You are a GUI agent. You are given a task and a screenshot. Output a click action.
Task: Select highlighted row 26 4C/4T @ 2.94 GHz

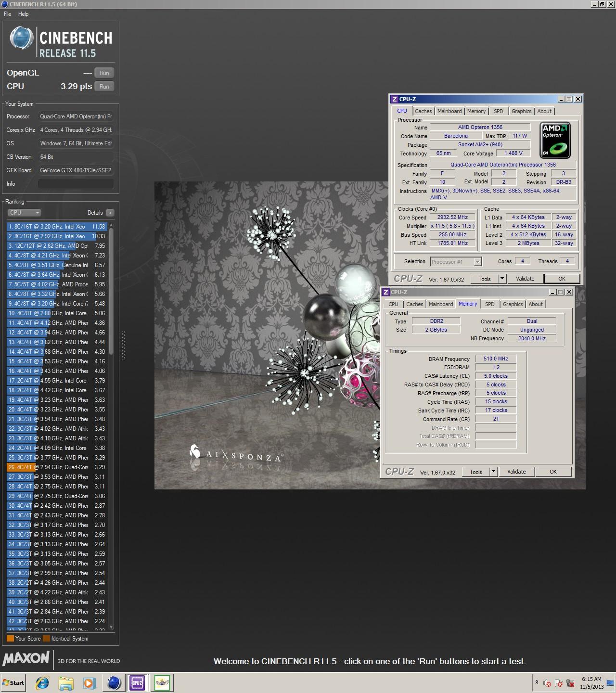pyautogui.click(x=57, y=467)
